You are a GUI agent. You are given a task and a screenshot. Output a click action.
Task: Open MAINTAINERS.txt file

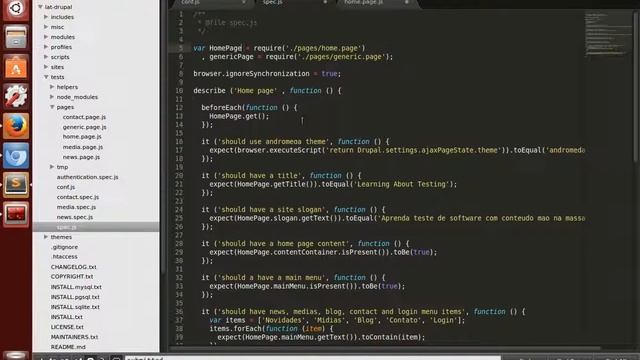74,337
